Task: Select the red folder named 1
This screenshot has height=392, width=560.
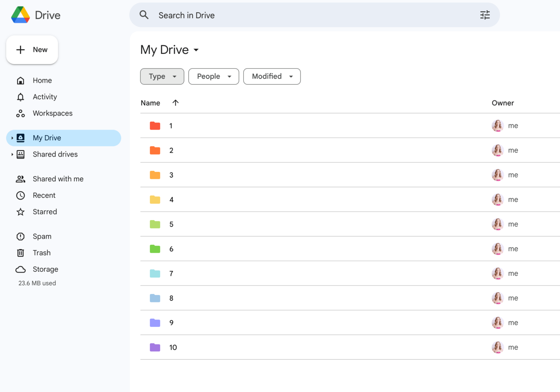Action: pyautogui.click(x=171, y=126)
